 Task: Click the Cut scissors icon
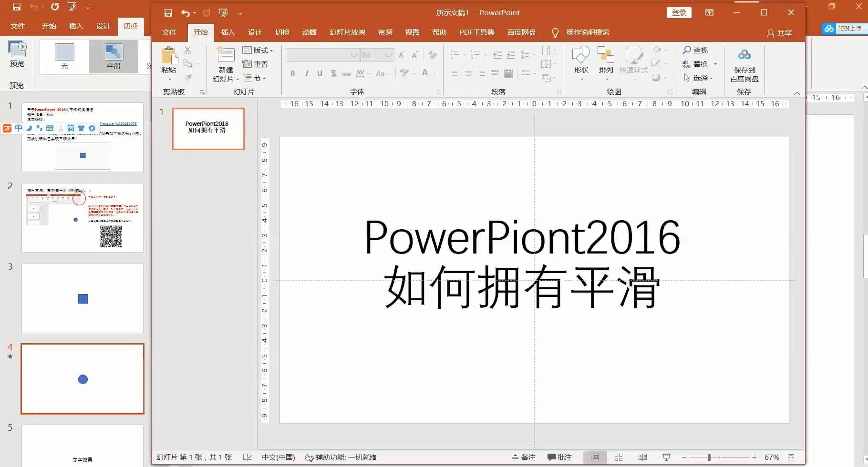(x=187, y=50)
